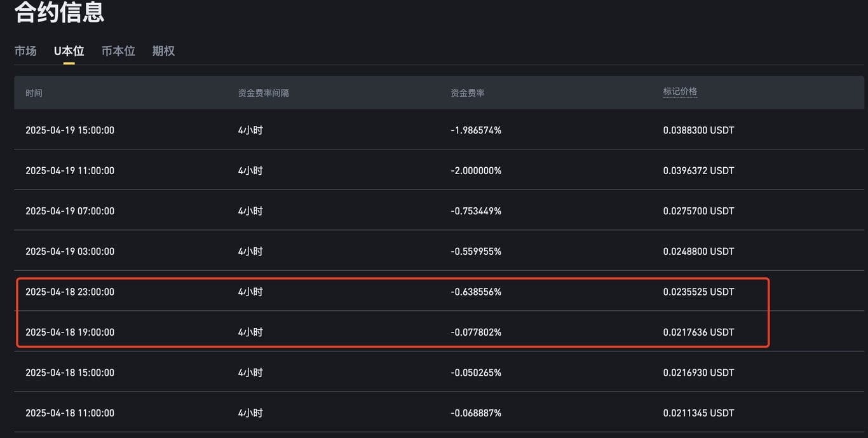Click the -0.559955% funding rate
The width and height of the screenshot is (868, 438).
click(476, 251)
